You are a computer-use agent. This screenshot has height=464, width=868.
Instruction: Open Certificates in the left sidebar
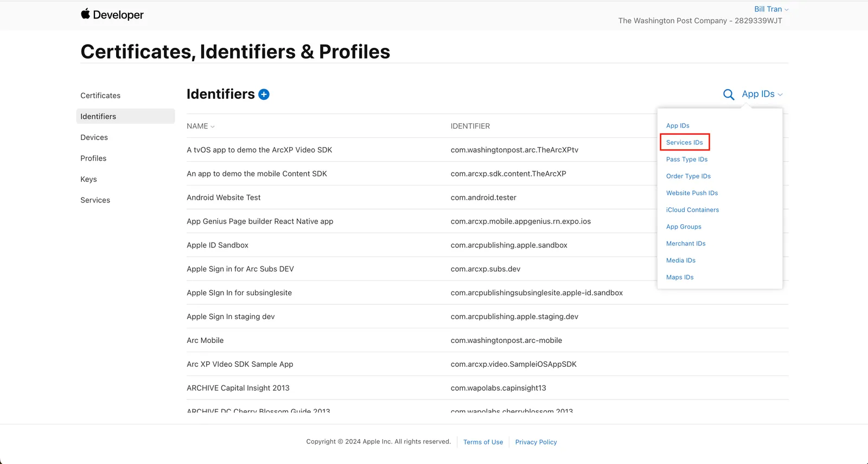100,96
